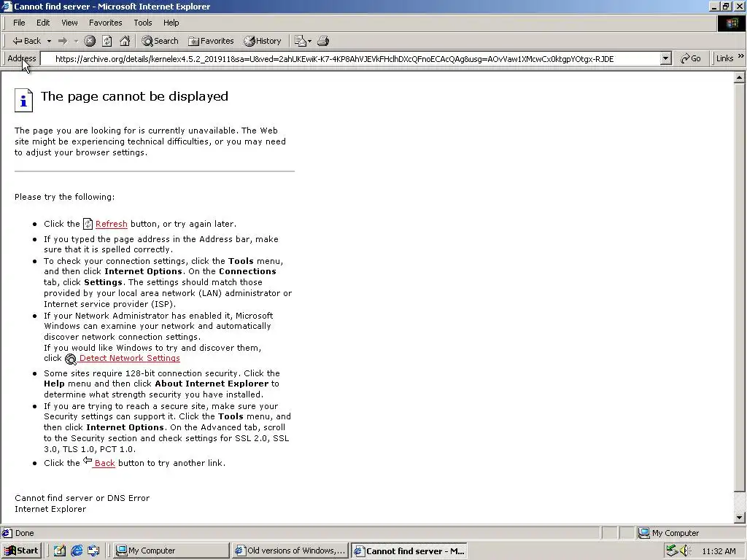Click the 'The page cannot be displayed' heading

point(134,96)
